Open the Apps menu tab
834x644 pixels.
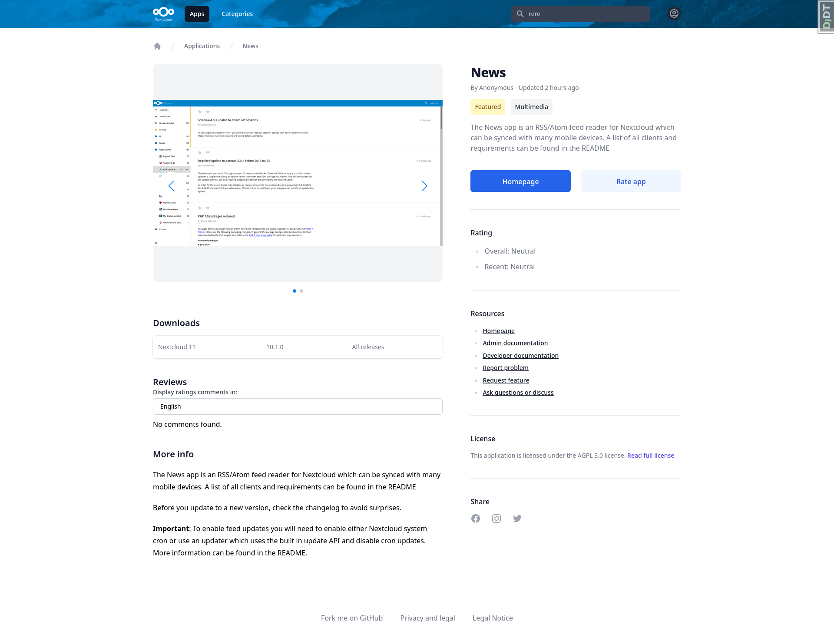197,14
